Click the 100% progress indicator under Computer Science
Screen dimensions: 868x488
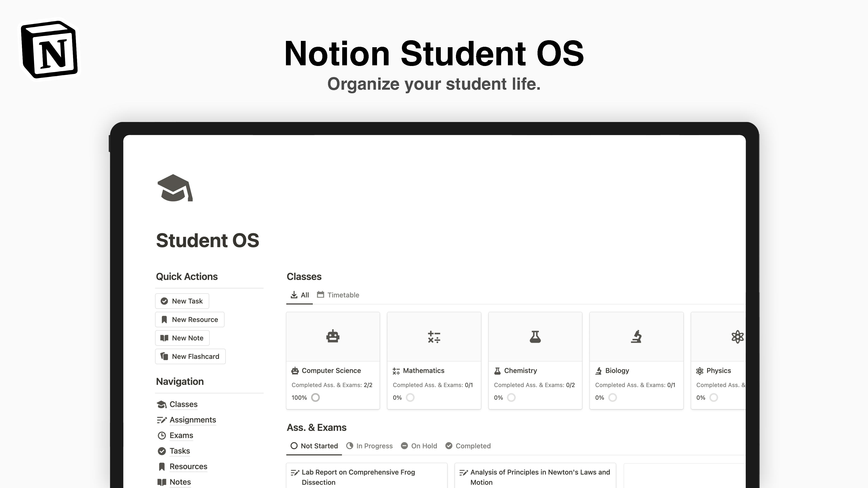[299, 397]
